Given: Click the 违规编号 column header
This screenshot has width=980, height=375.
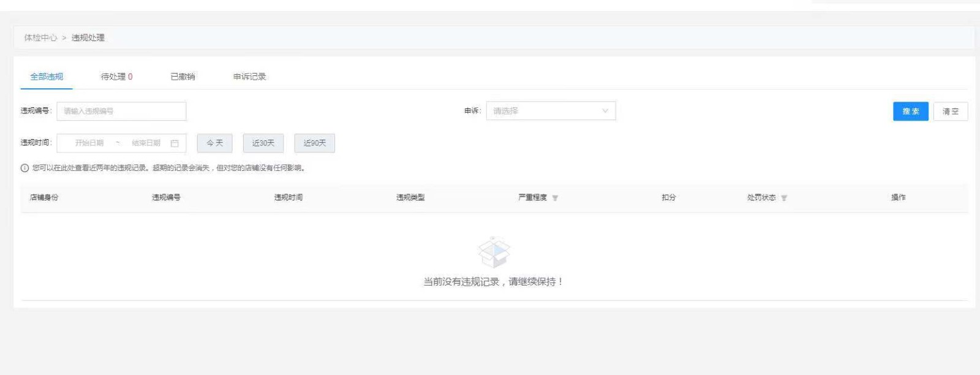Looking at the screenshot, I should tap(166, 197).
